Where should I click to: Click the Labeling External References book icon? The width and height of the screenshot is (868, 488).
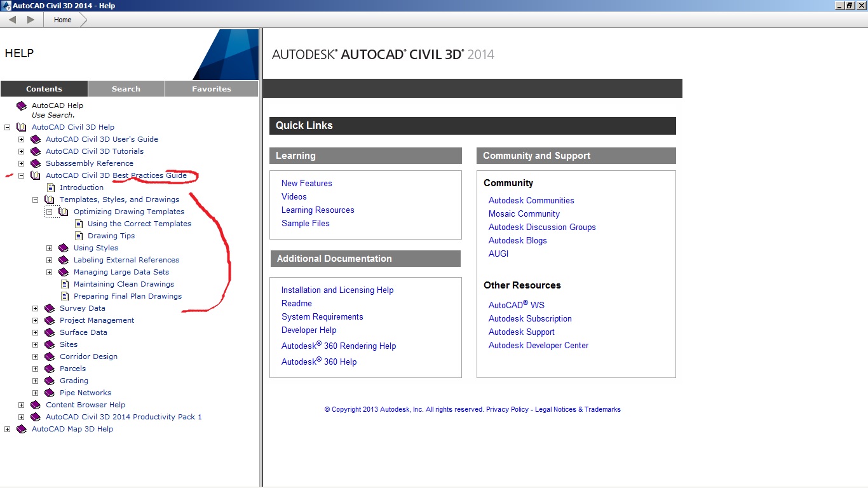tap(64, 260)
